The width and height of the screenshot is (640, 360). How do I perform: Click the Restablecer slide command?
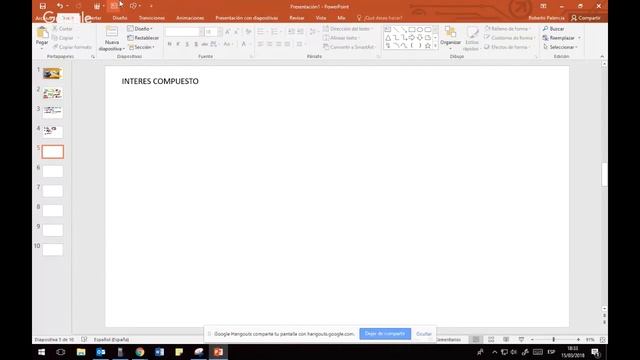pyautogui.click(x=143, y=38)
